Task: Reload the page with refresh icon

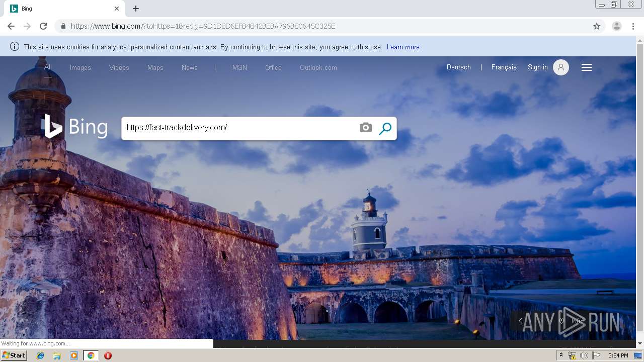Action: (x=43, y=26)
